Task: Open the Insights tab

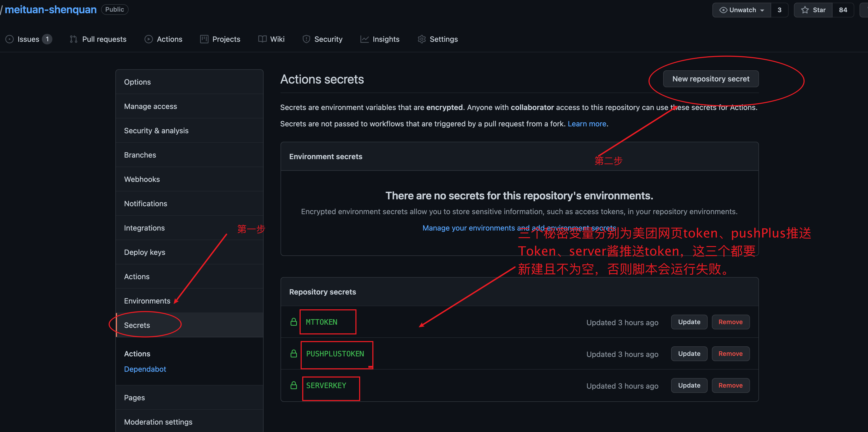Action: click(380, 39)
